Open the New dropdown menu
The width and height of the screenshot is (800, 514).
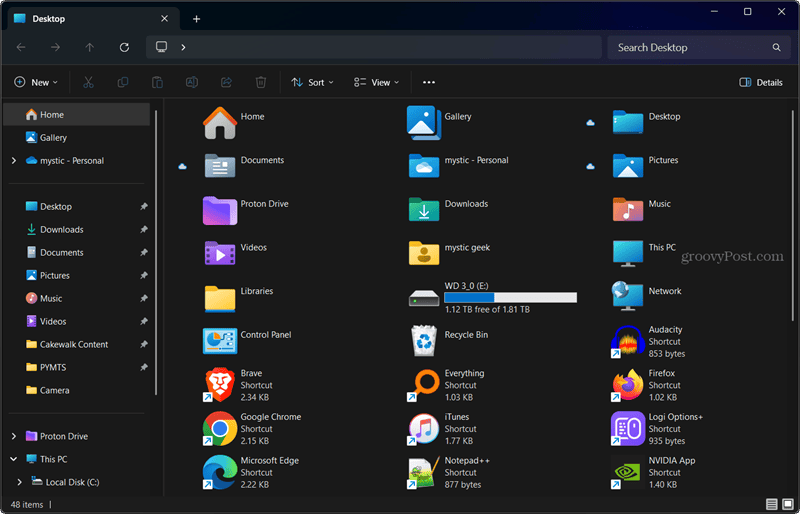click(36, 82)
